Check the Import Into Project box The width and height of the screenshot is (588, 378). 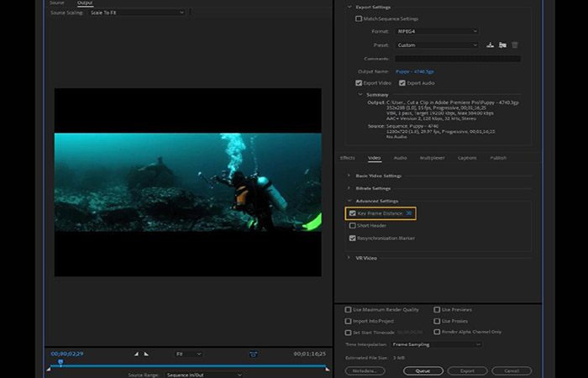tap(348, 321)
